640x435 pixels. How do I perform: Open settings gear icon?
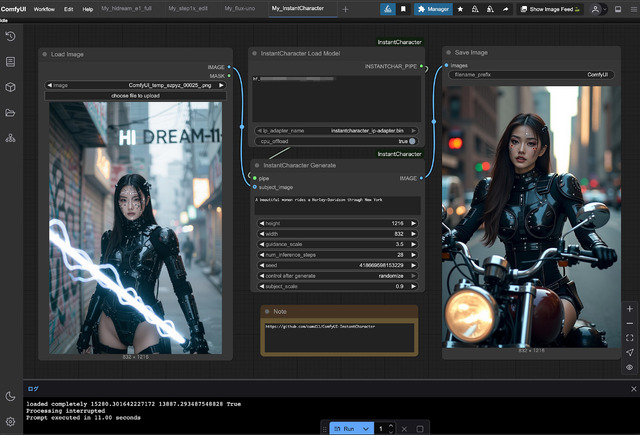[11, 422]
